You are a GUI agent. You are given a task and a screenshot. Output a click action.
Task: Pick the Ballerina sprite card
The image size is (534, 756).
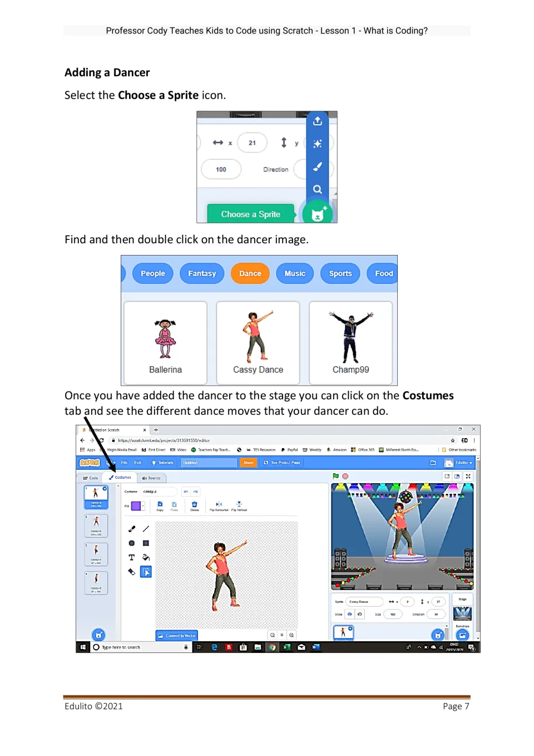(x=165, y=343)
